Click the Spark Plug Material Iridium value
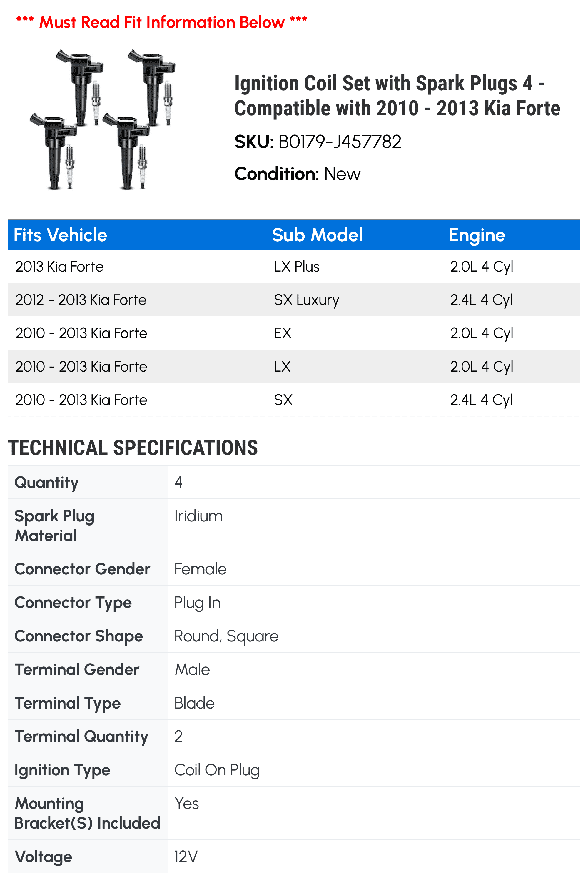 click(198, 516)
